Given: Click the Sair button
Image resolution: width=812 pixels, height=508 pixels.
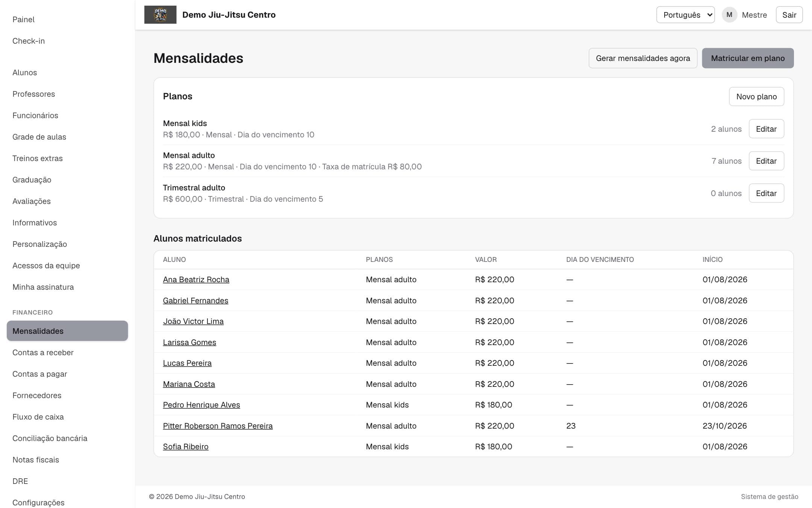Looking at the screenshot, I should (x=789, y=15).
